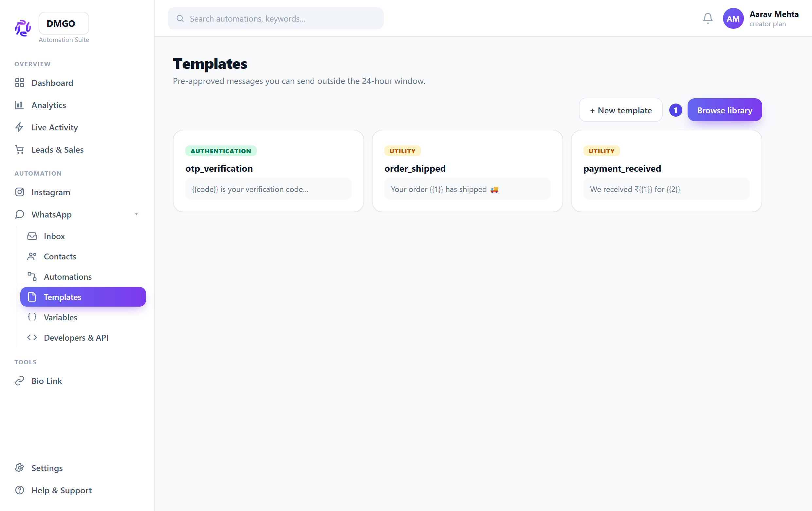
Task: Click the DMGO swirl logo
Action: 23,28
